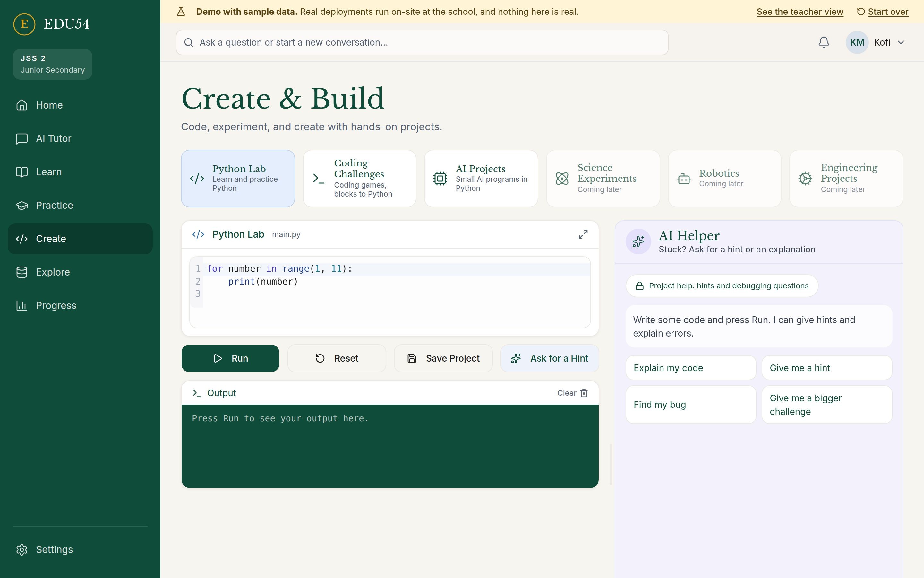
Task: Click the Progress bar chart icon
Action: [x=22, y=305]
